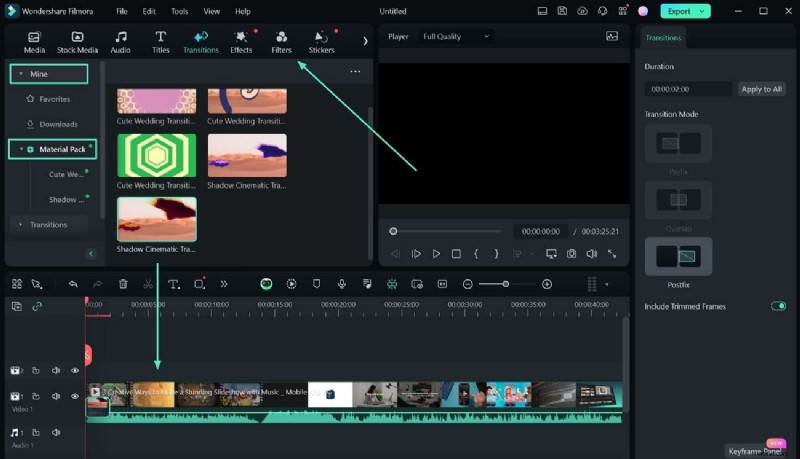
Task: Select the Shadow Cinematic transition beside green hexagon
Action: tap(247, 156)
